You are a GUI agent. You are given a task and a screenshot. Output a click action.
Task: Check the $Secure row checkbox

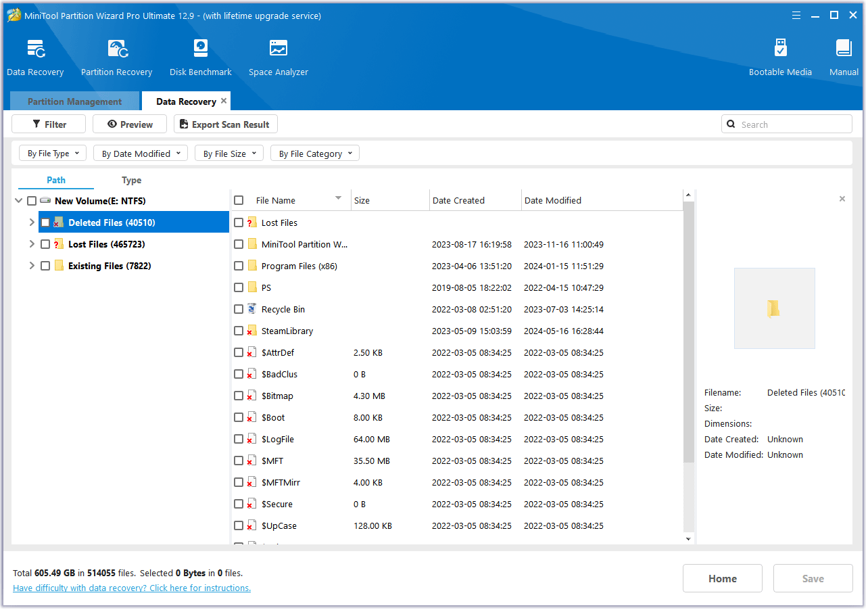coord(239,504)
